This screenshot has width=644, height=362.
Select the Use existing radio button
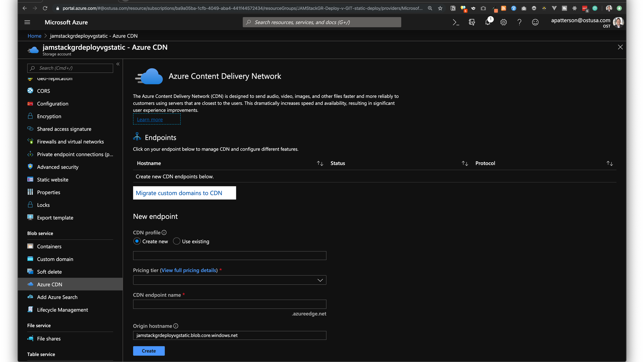(x=176, y=241)
